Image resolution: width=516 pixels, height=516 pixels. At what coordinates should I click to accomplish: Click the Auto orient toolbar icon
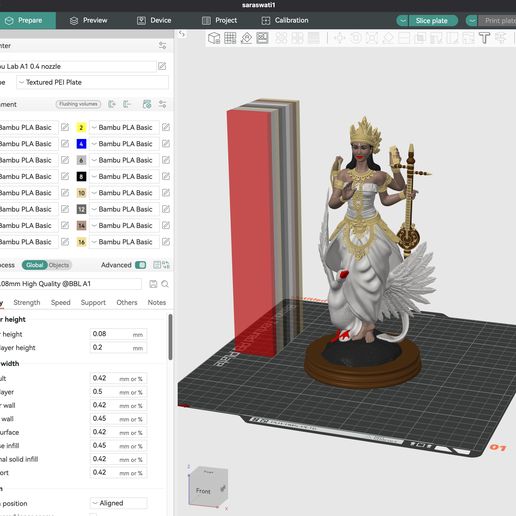tap(246, 38)
